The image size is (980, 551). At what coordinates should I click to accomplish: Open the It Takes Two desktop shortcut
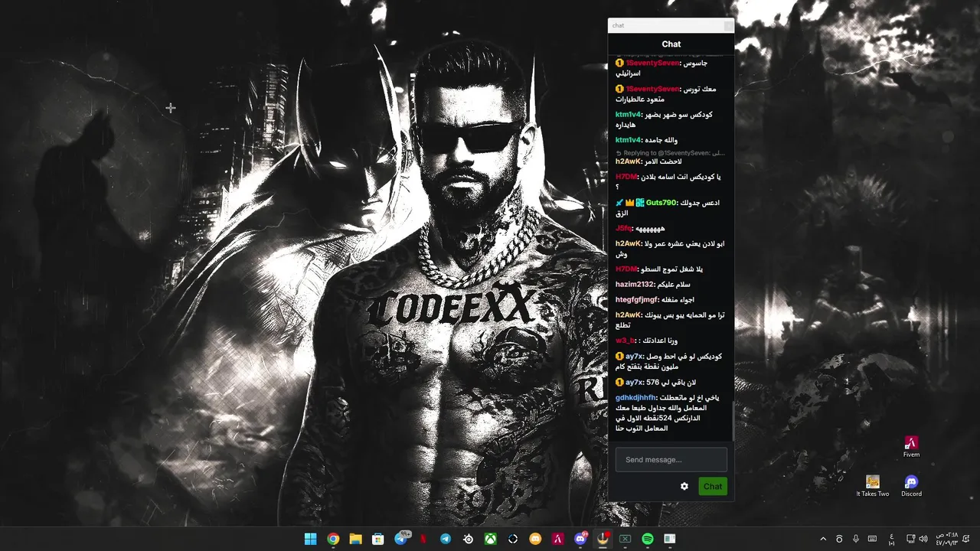873,486
